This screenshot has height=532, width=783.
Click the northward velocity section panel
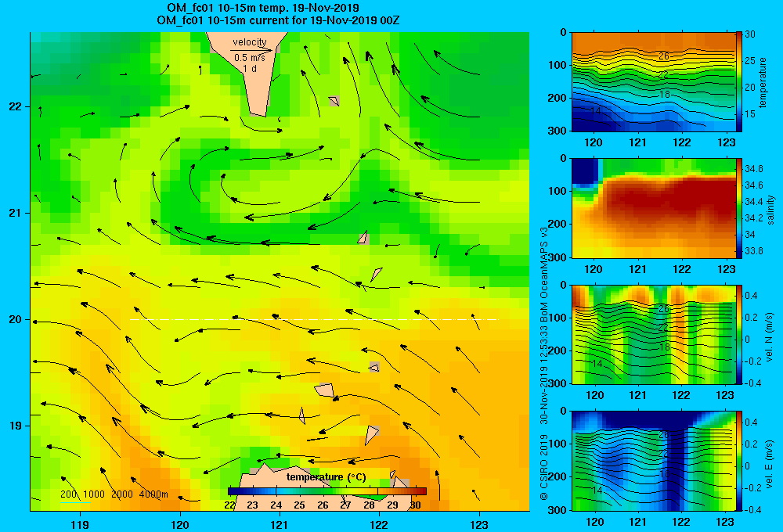653,334
